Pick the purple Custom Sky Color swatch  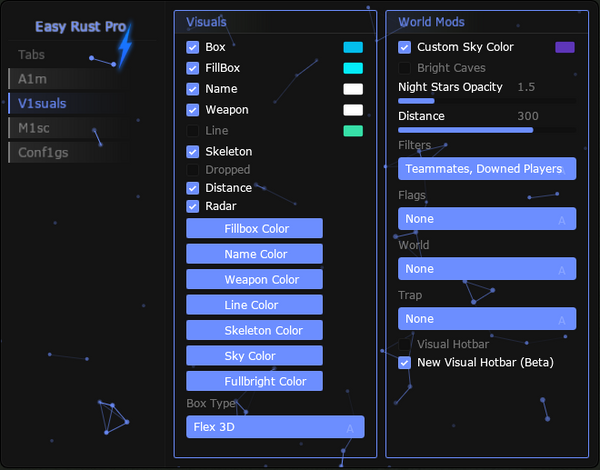point(565,47)
